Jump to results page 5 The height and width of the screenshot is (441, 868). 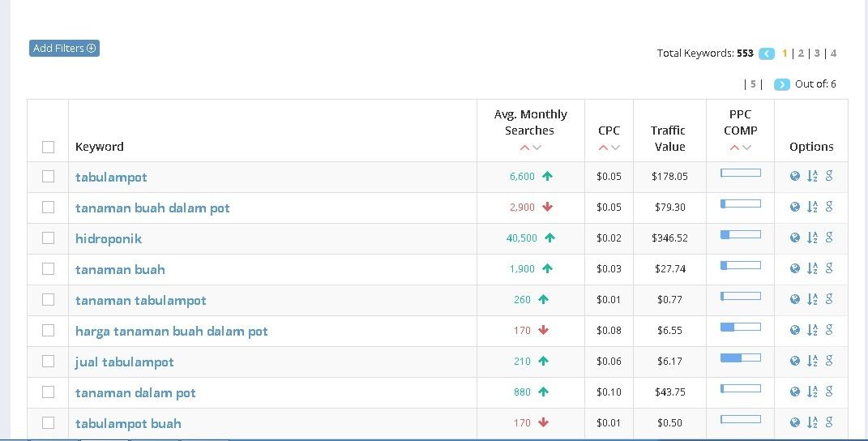point(753,84)
